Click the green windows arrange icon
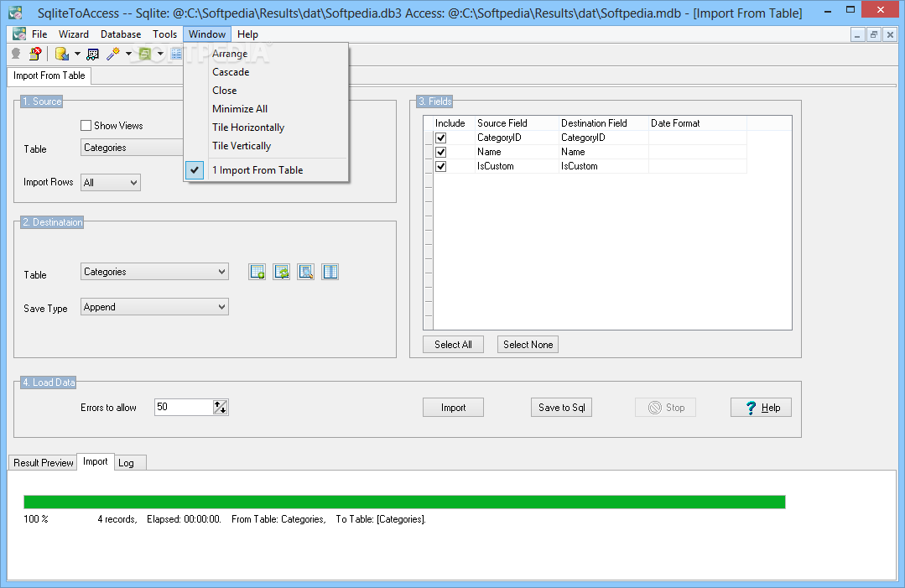 point(145,54)
